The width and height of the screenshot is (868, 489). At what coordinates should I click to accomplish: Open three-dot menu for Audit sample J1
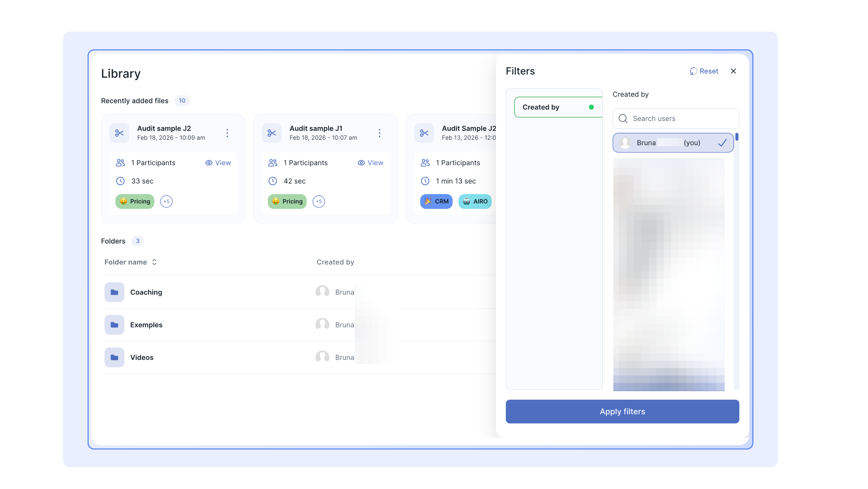coord(379,133)
